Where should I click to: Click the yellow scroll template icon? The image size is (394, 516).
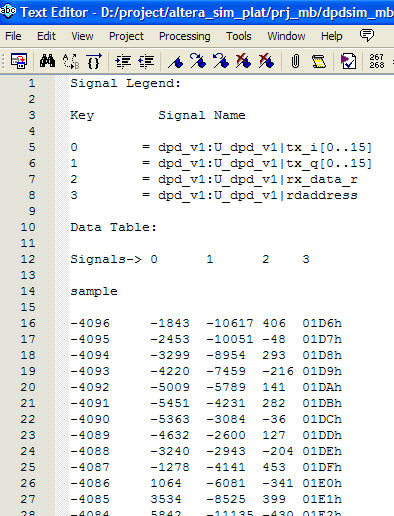[x=319, y=62]
